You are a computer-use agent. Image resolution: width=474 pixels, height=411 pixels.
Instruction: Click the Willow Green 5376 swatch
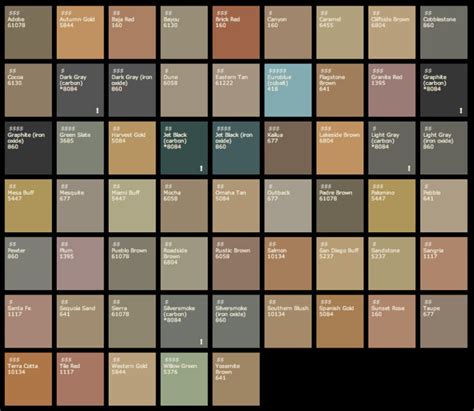tap(184, 379)
